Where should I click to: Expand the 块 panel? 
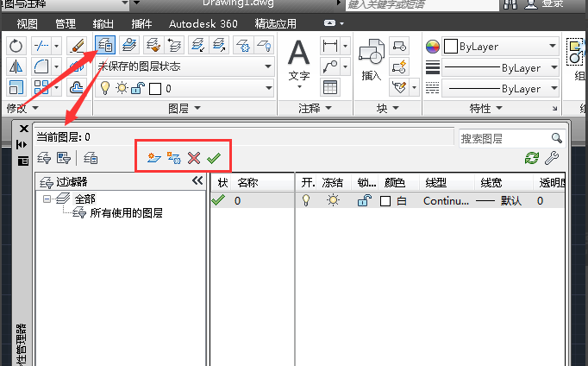tap(387, 109)
